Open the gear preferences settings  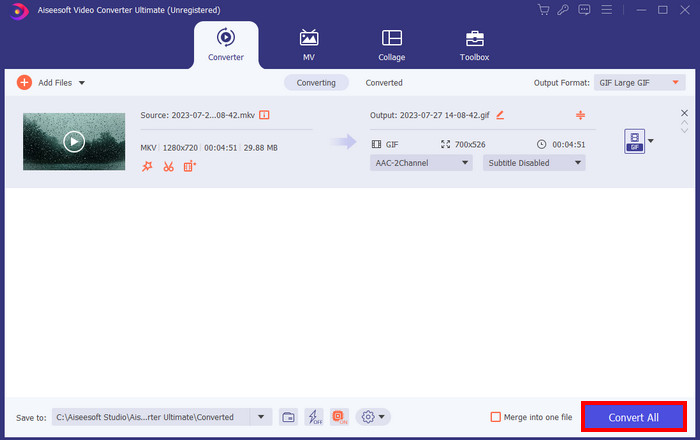point(368,417)
